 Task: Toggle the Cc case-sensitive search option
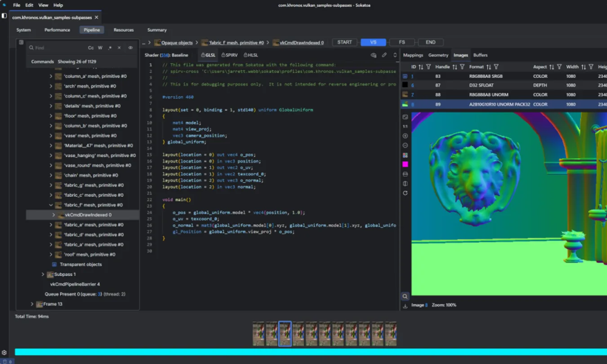coord(91,48)
